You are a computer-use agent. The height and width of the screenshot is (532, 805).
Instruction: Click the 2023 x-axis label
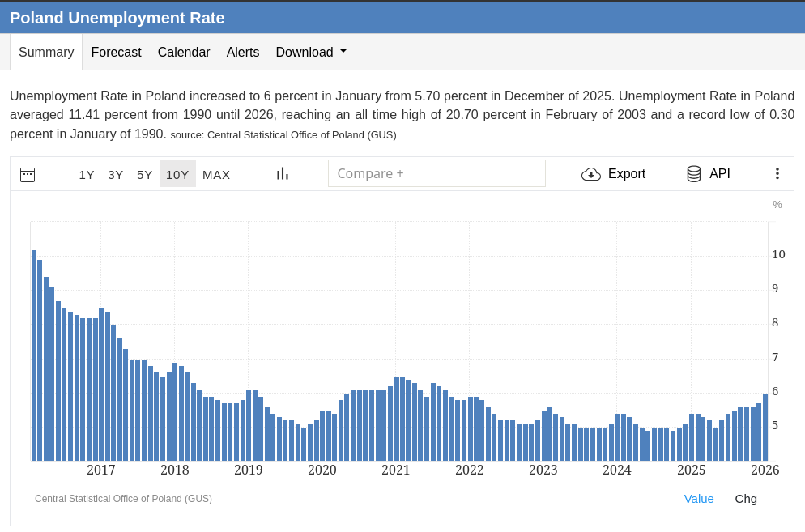(543, 470)
